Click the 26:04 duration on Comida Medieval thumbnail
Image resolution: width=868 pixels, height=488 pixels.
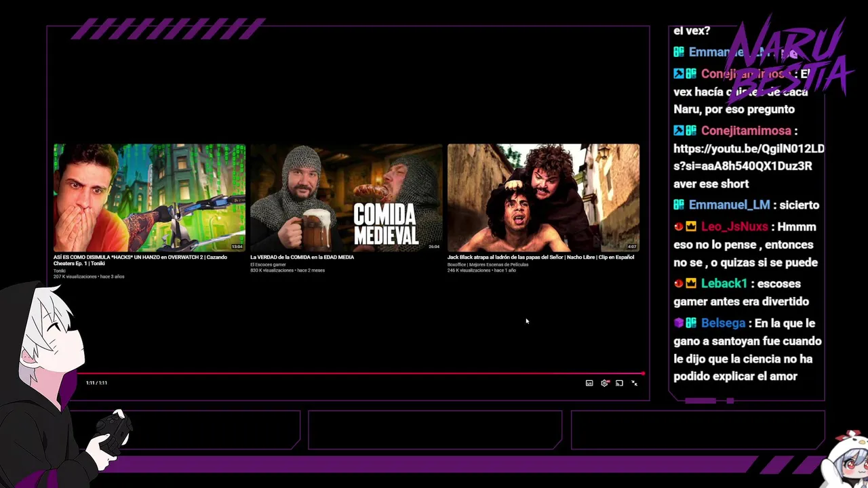pos(433,247)
